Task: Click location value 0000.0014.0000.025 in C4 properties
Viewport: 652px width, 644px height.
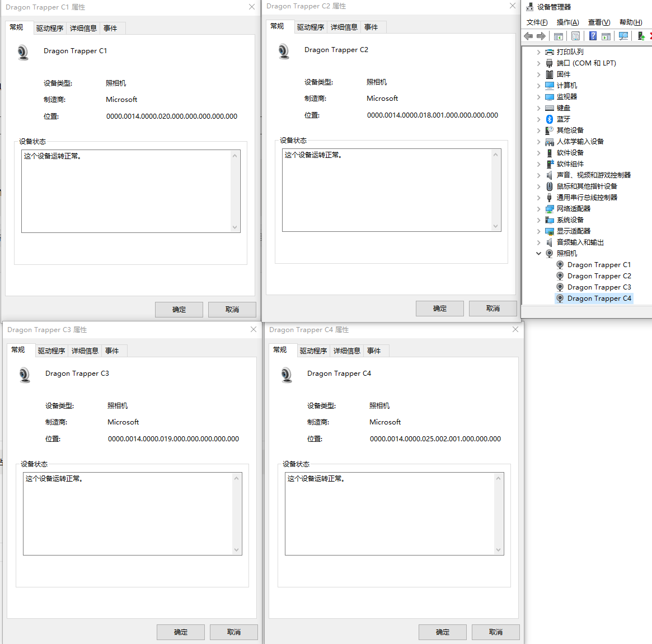Action: click(x=435, y=439)
